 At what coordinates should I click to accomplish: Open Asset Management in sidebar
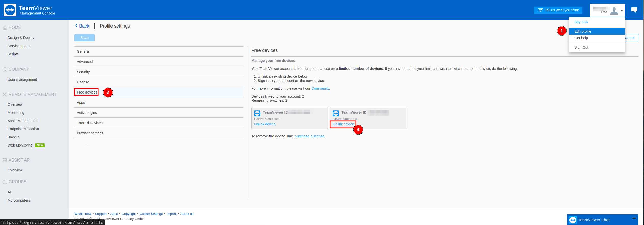23,121
